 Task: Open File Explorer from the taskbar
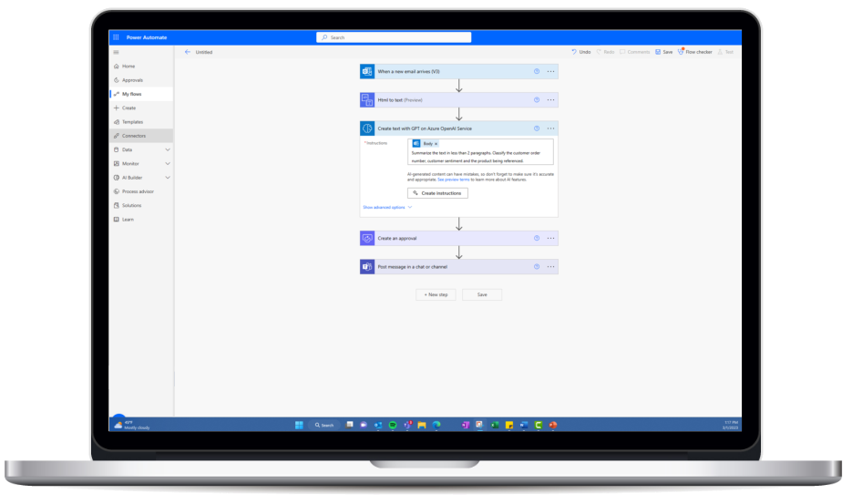[422, 426]
